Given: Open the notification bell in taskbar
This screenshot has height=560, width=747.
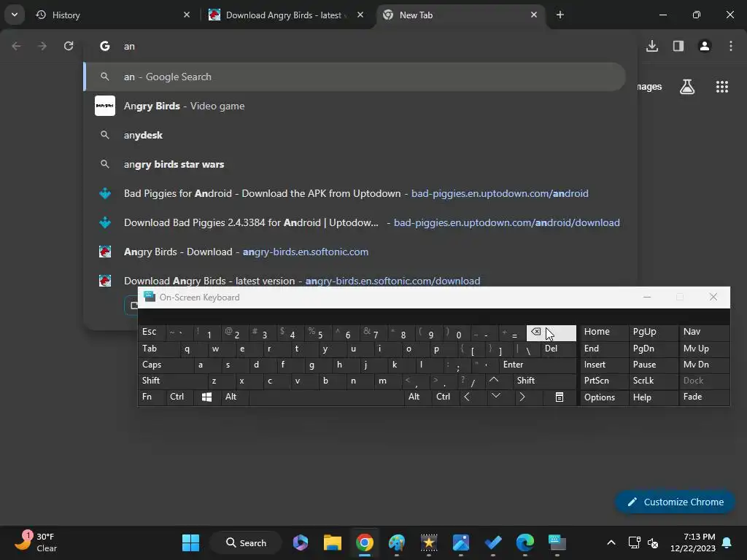Looking at the screenshot, I should pos(727,542).
